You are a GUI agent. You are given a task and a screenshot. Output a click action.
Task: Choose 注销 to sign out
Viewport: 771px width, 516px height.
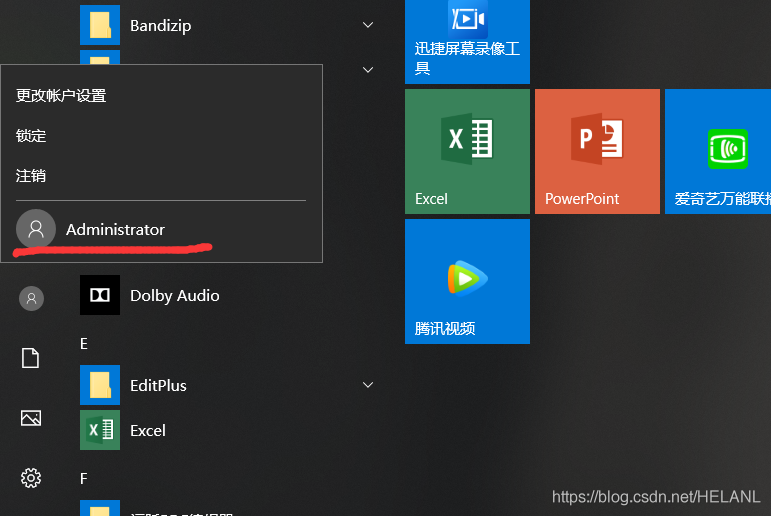[x=31, y=176]
